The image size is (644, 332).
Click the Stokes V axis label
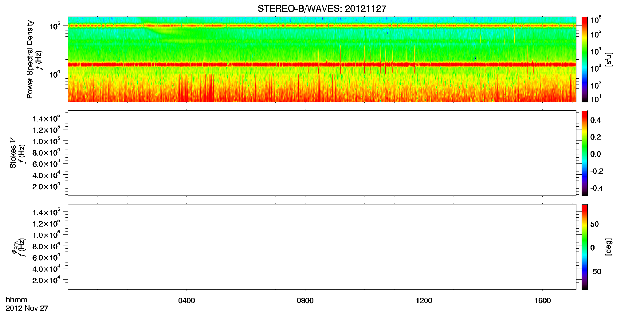(x=13, y=153)
